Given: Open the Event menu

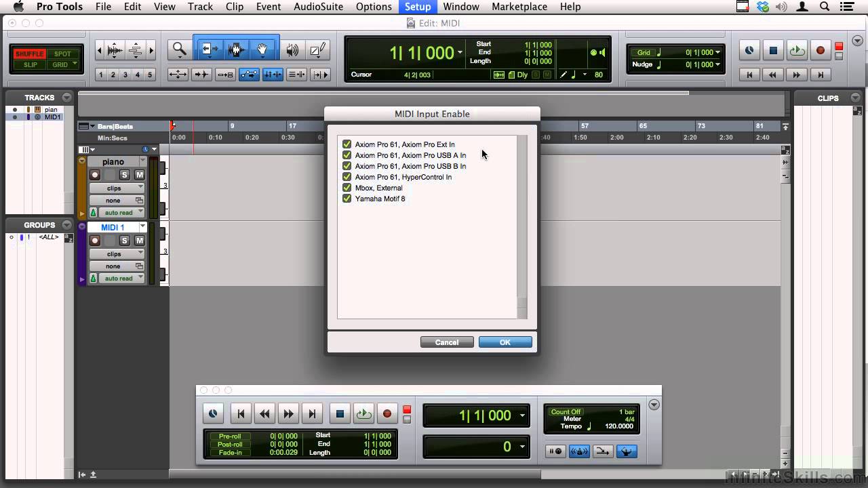Looking at the screenshot, I should click(x=269, y=7).
